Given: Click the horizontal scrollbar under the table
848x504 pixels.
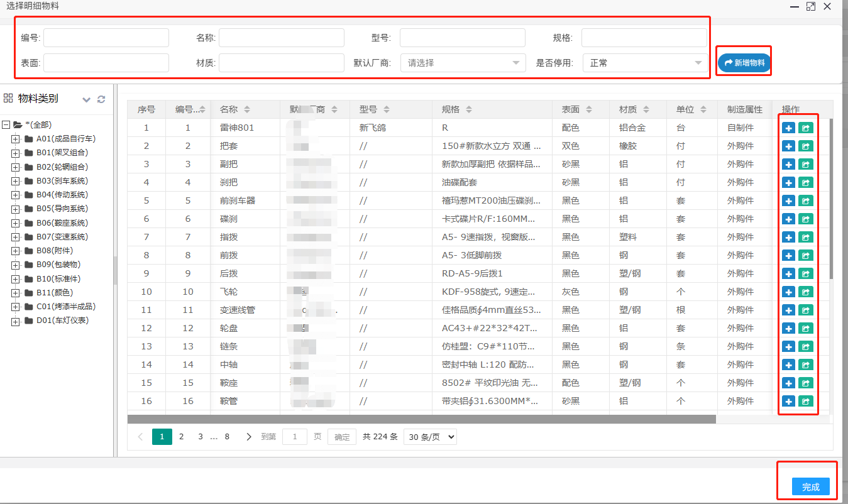Looking at the screenshot, I should (421, 419).
